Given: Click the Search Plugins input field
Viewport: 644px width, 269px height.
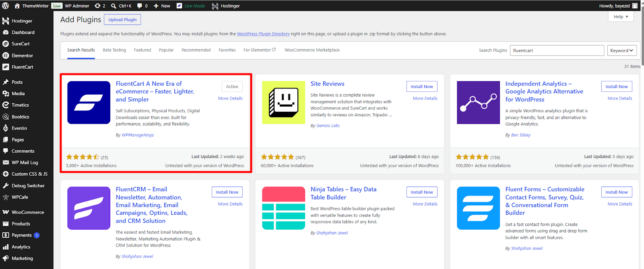Looking at the screenshot, I should click(x=557, y=50).
